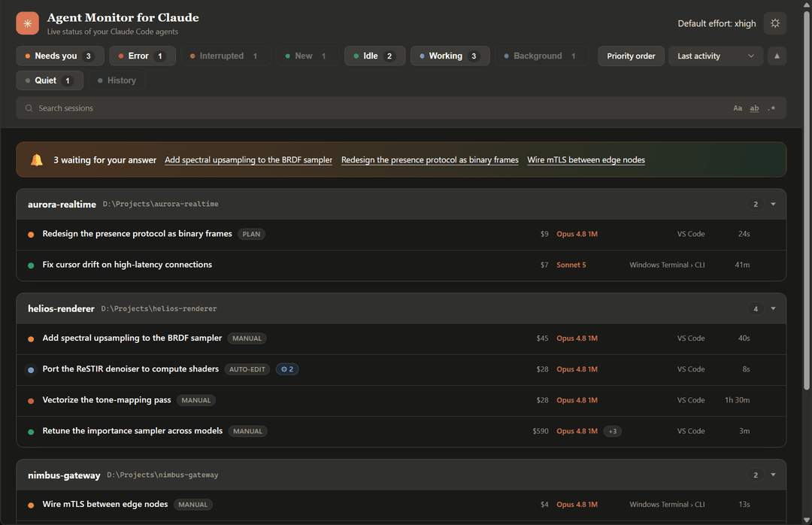Collapse the aurora-realtime group
Viewport: 812px width, 525px height.
(x=773, y=204)
